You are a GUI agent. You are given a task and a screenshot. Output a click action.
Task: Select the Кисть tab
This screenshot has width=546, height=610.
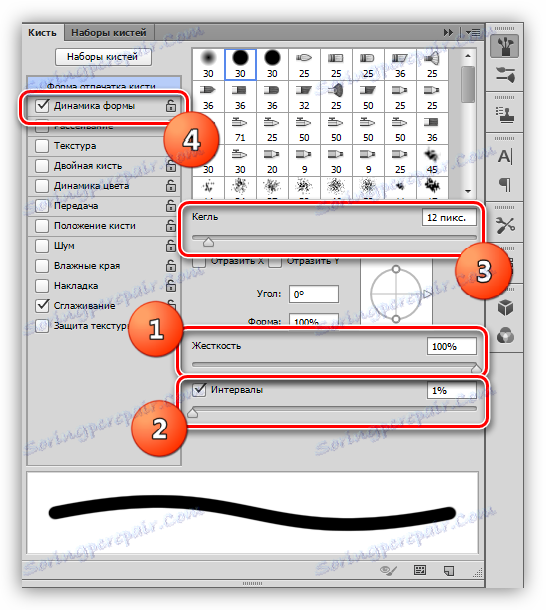(42, 33)
